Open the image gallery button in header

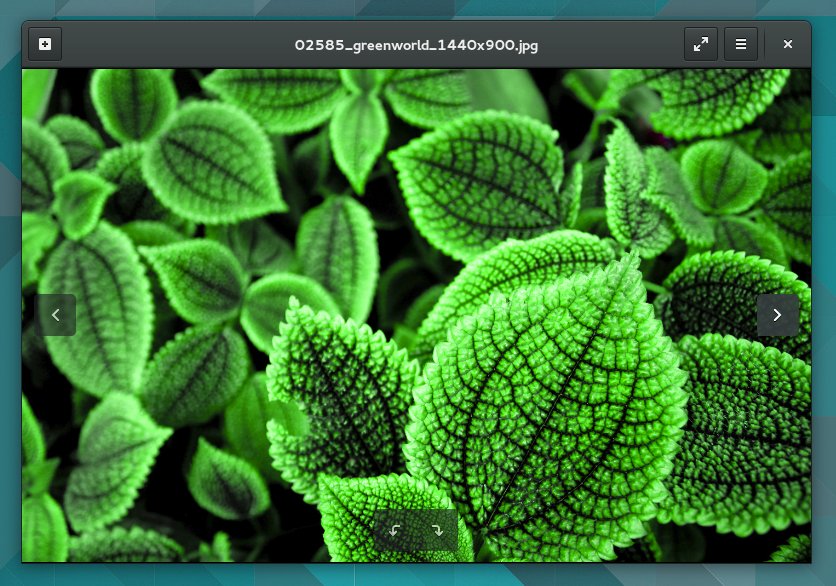[45, 44]
